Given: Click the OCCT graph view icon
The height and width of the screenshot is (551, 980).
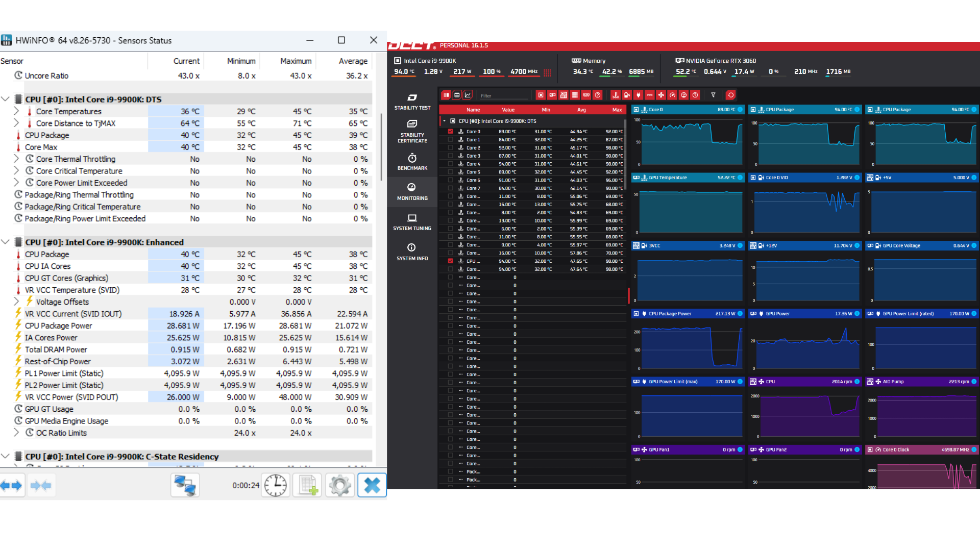Looking at the screenshot, I should pos(468,95).
